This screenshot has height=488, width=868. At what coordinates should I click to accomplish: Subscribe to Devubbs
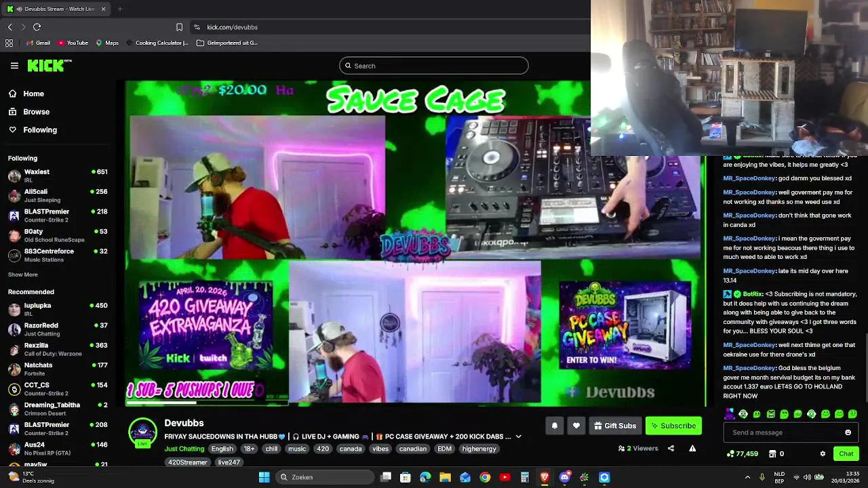[673, 426]
